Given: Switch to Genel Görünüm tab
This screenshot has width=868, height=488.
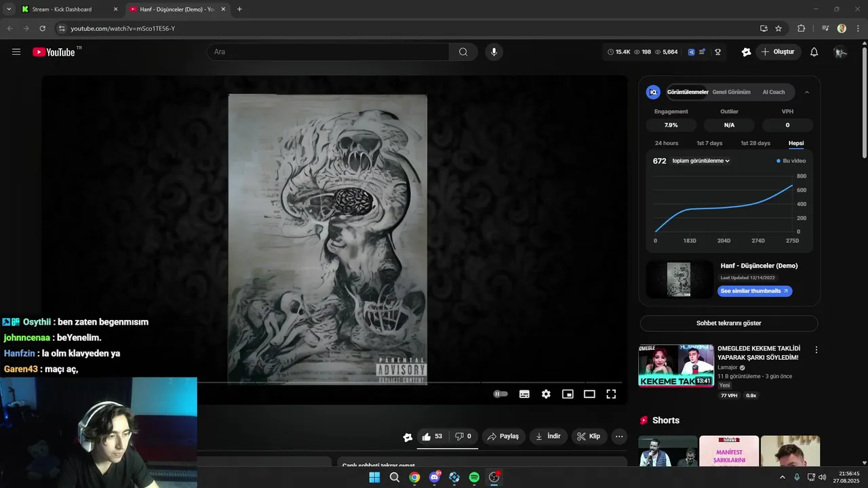Looking at the screenshot, I should pos(731,92).
